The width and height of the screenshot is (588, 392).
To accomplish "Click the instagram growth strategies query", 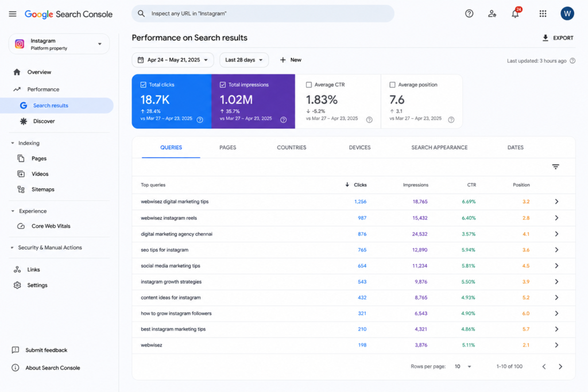I will pos(171,282).
